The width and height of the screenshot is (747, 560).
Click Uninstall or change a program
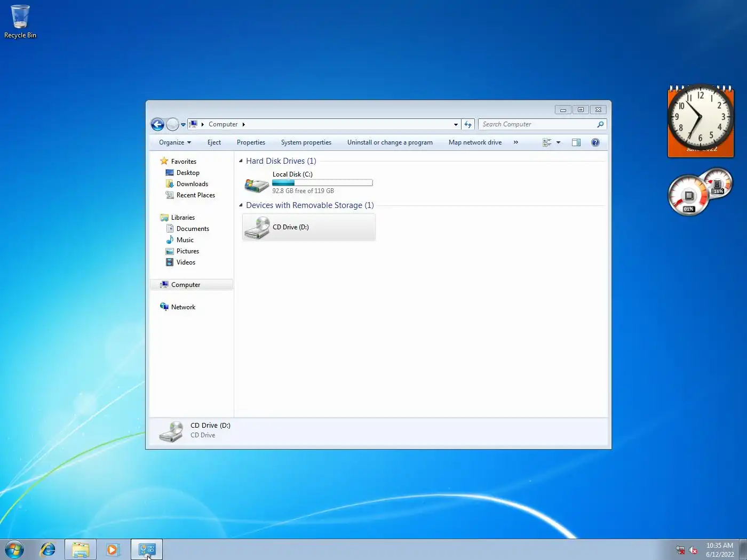tap(390, 142)
